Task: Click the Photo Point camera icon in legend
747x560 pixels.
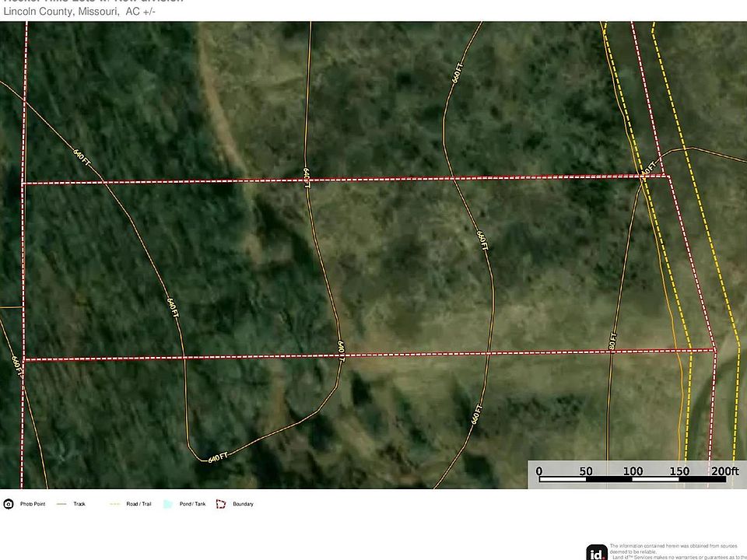Action: (8, 504)
